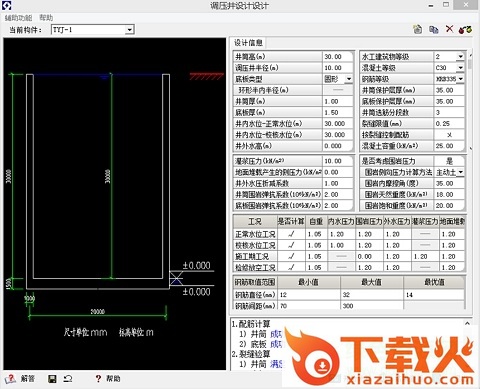
Task: Click the '1.配筋计算' line in results
Action: pos(251,324)
